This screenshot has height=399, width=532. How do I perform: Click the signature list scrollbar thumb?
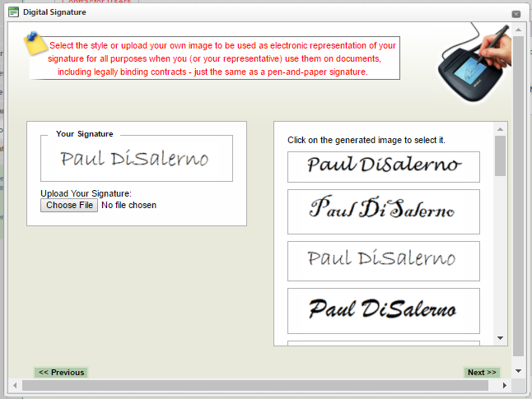click(500, 155)
